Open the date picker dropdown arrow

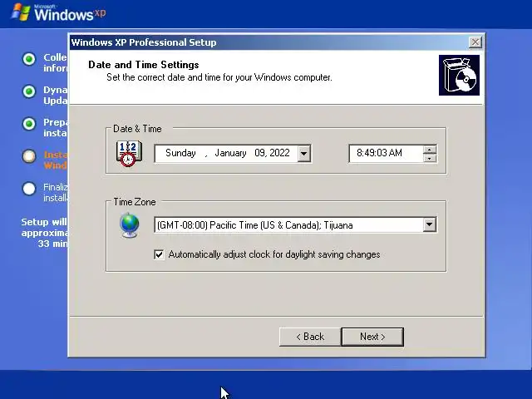pyautogui.click(x=304, y=154)
